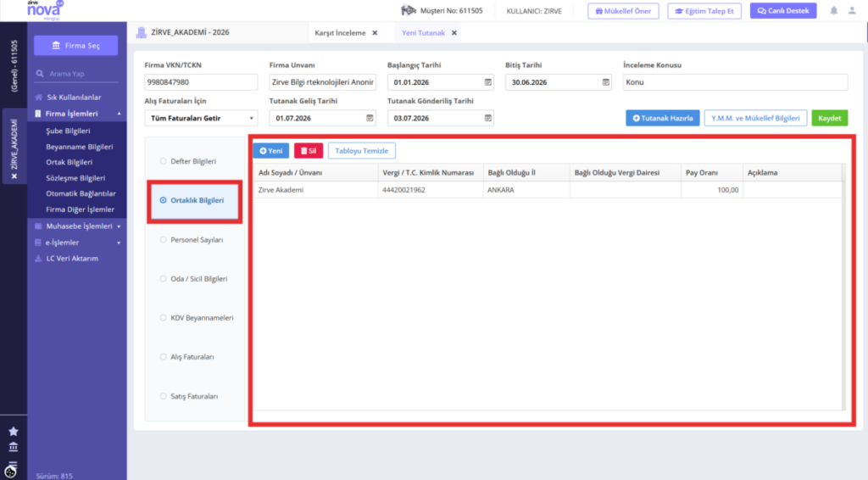Click the İnceleme Konusu input field
The width and height of the screenshot is (868, 480).
tap(735, 82)
